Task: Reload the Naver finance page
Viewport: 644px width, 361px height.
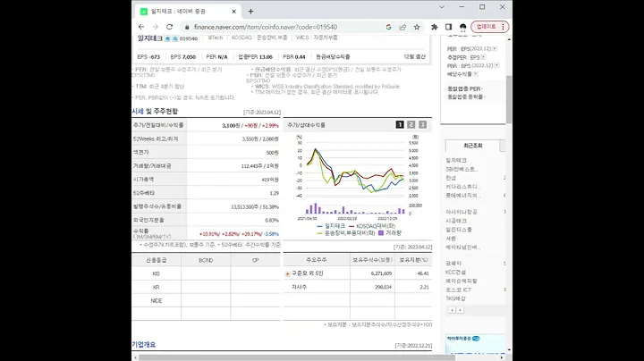Action: tap(169, 27)
